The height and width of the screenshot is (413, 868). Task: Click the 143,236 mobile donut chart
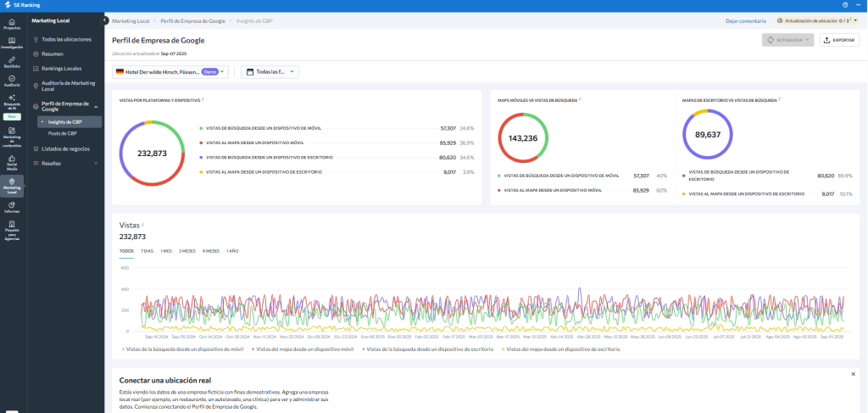tap(523, 138)
